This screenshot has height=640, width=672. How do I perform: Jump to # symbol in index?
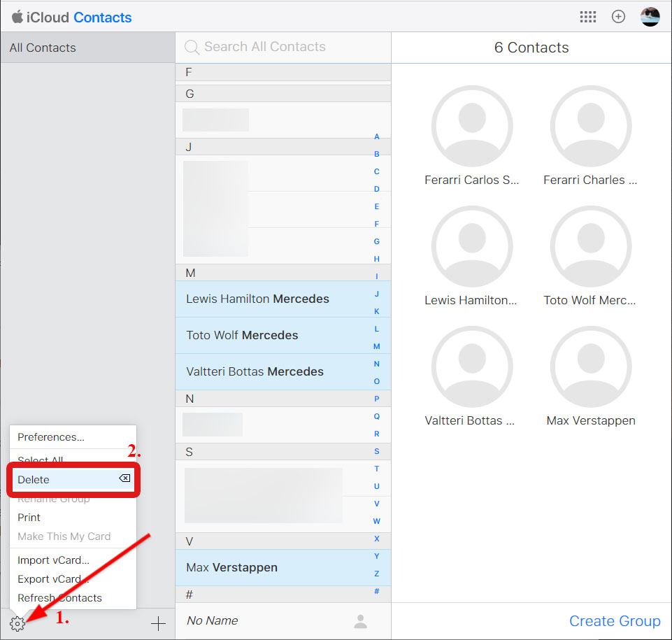pyautogui.click(x=377, y=592)
